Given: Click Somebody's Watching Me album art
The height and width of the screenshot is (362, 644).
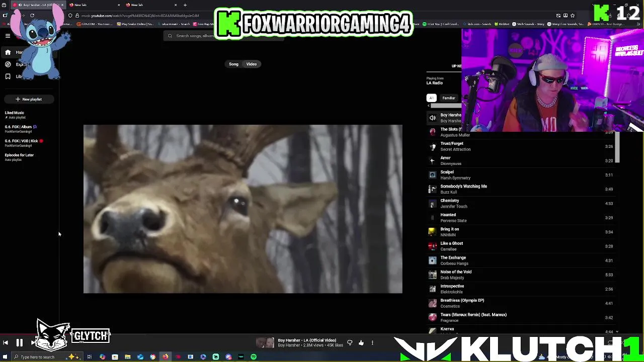Looking at the screenshot, I should (432, 189).
